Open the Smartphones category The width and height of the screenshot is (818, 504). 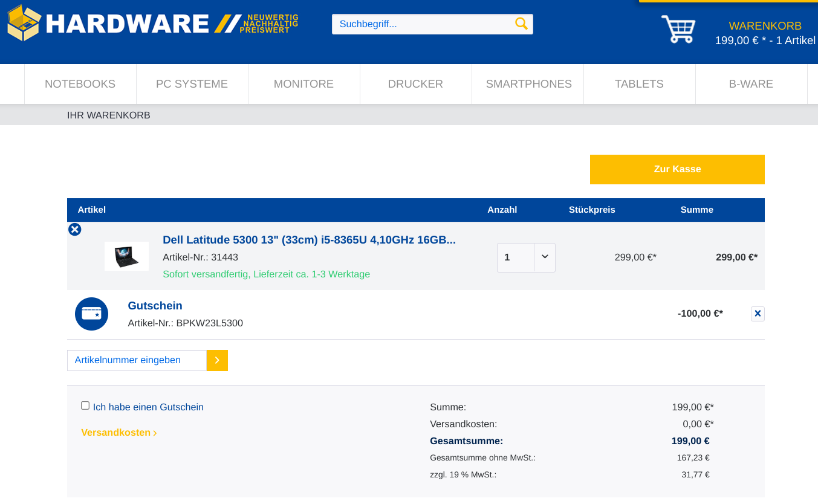(x=528, y=84)
